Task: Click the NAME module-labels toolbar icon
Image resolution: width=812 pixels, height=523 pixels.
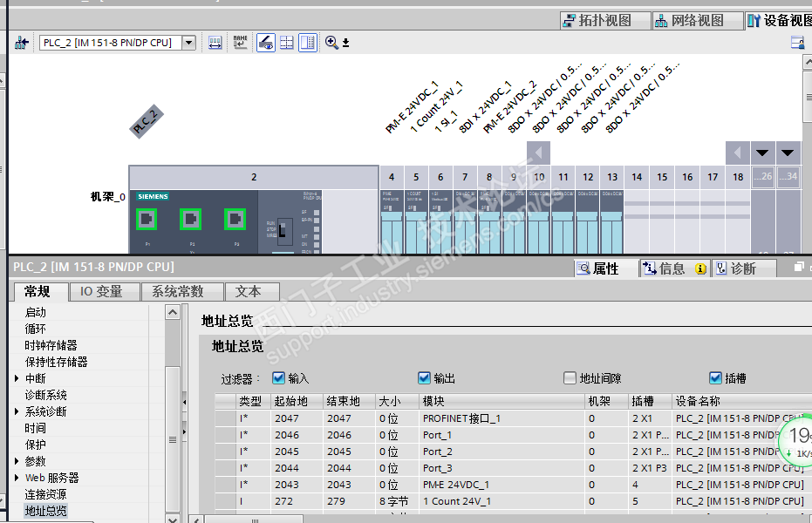Action: click(241, 43)
